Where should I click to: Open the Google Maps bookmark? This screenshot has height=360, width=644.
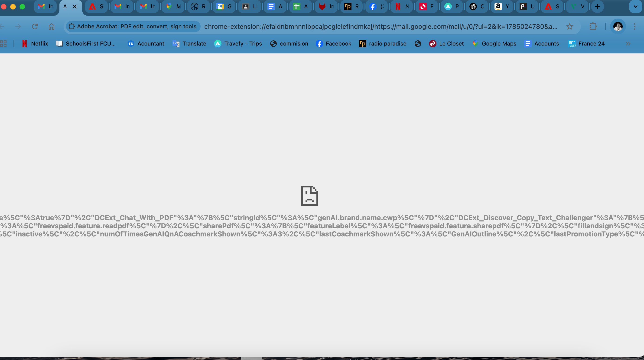pos(494,43)
